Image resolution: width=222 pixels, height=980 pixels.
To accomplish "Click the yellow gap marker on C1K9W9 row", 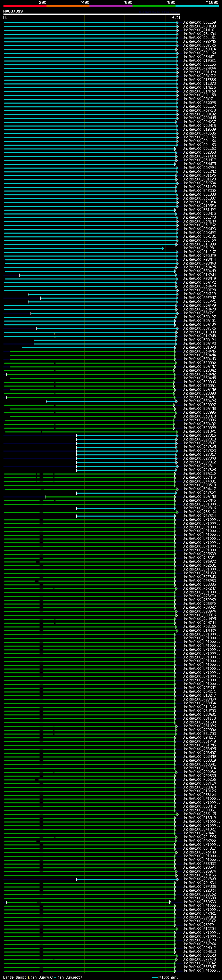I will pos(54,334).
